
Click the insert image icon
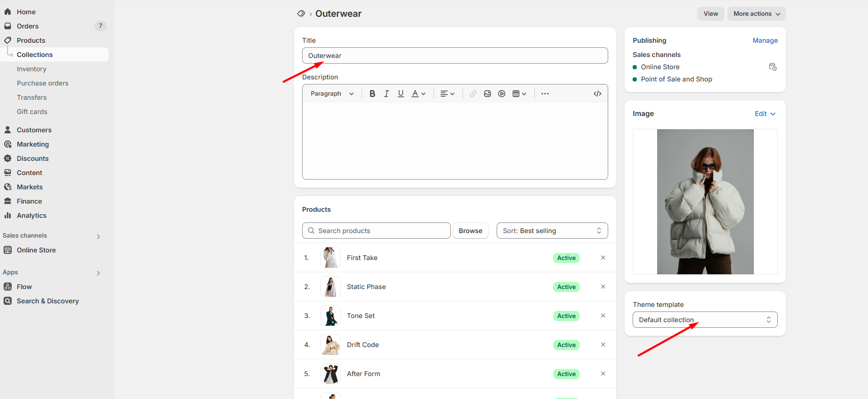click(487, 94)
